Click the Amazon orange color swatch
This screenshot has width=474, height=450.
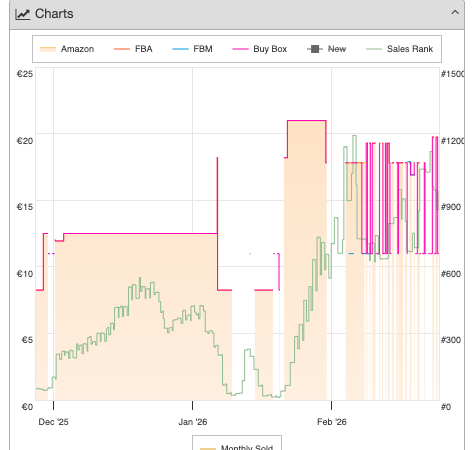pos(48,49)
